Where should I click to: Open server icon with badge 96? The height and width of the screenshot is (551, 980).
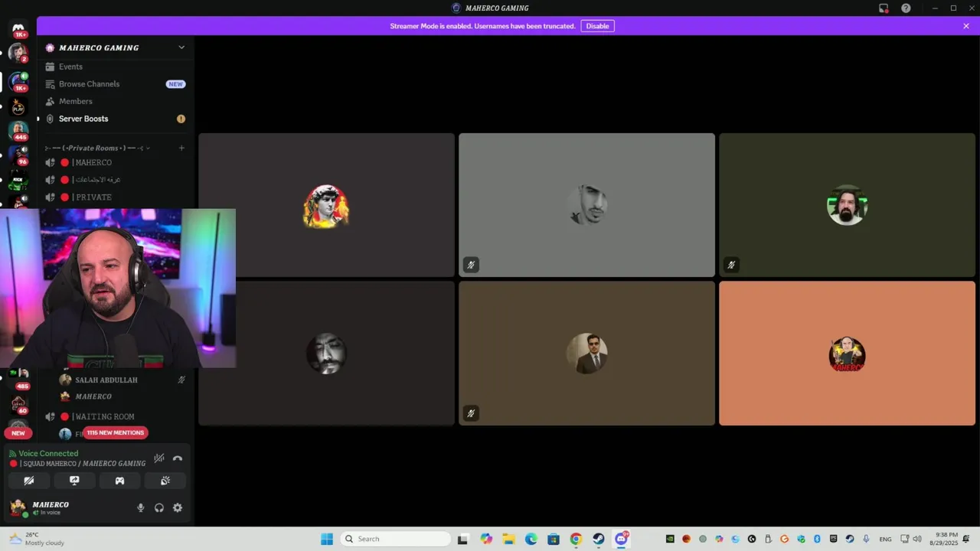pos(18,155)
